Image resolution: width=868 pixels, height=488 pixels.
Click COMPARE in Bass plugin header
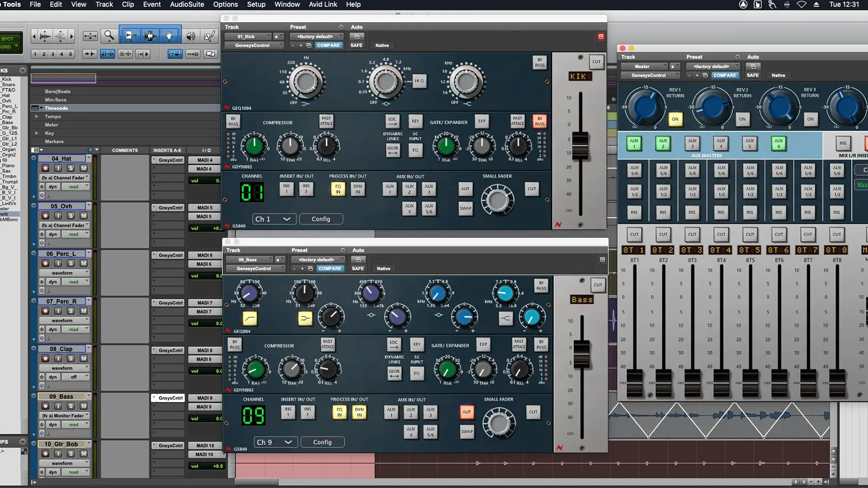[x=330, y=268]
